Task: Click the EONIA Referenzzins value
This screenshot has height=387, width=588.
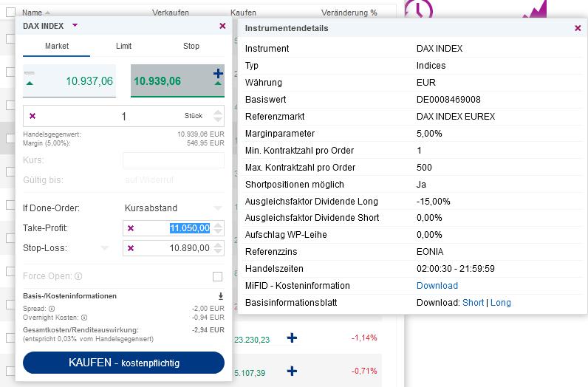Action: pos(430,252)
